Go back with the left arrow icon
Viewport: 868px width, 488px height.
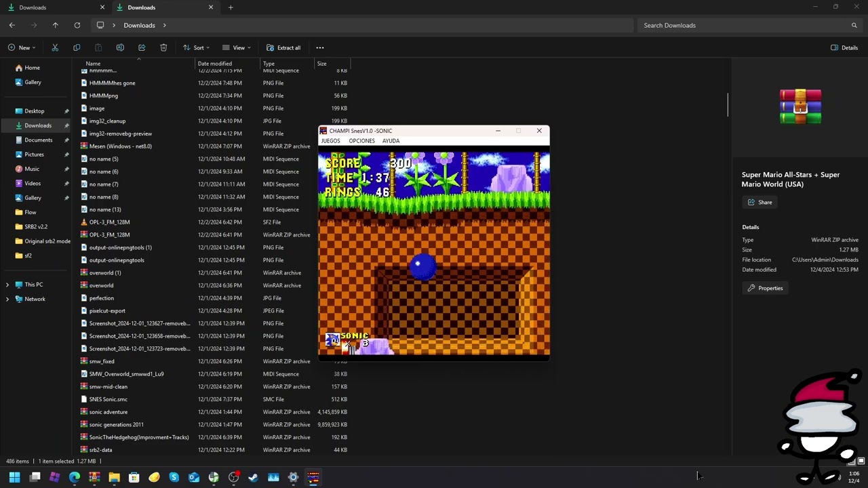point(12,25)
